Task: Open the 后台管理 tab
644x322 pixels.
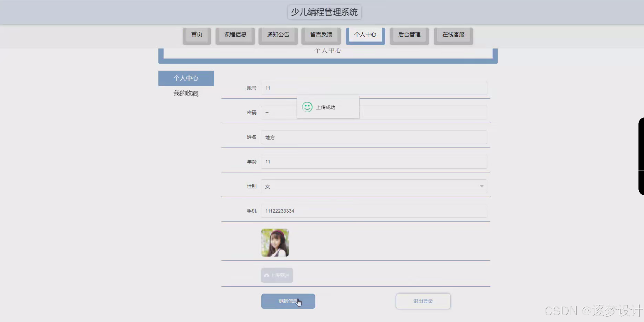Action: point(409,35)
